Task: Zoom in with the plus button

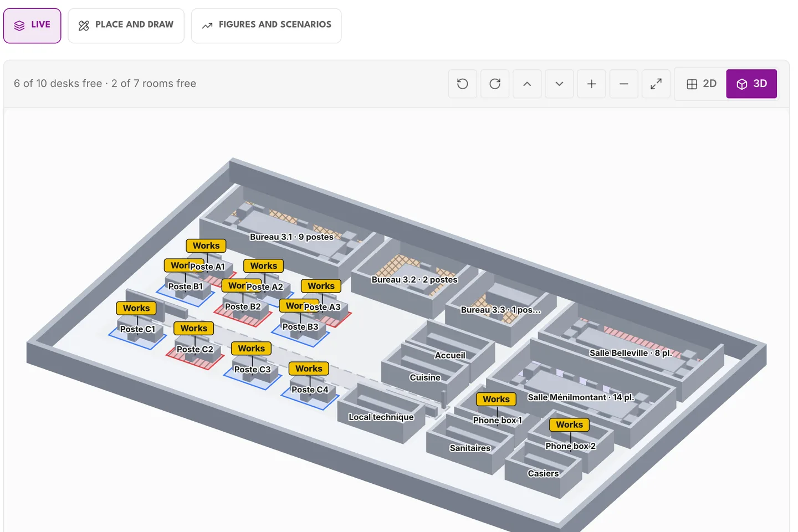Action: [591, 84]
